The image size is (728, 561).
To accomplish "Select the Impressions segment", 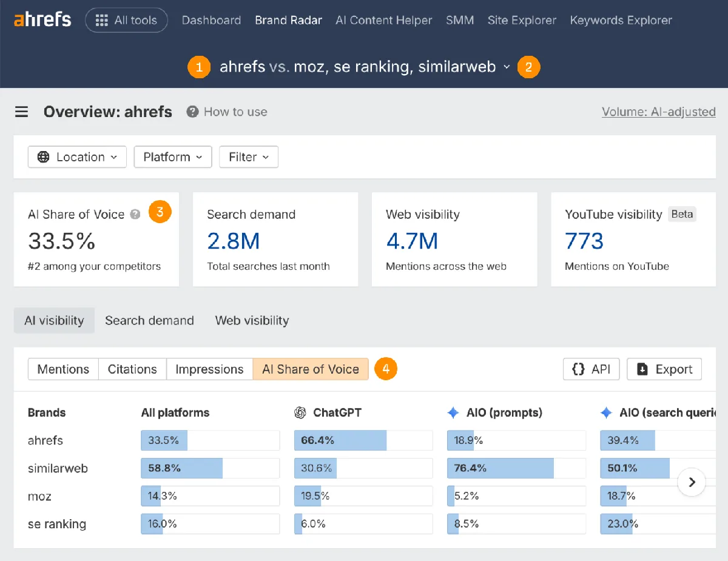I will [209, 369].
